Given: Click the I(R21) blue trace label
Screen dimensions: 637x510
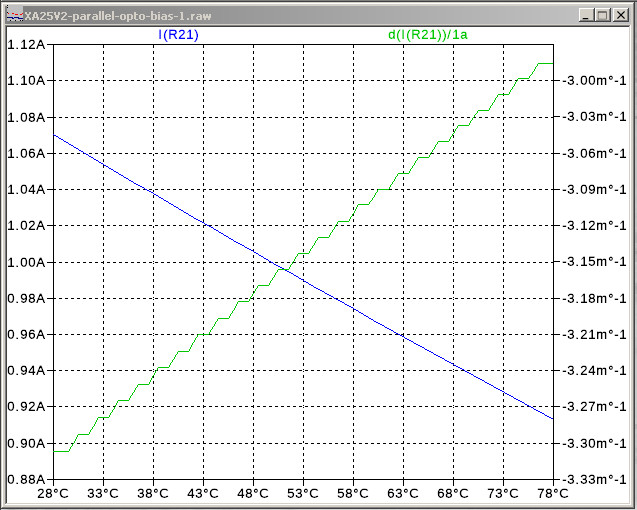Looking at the screenshot, I should click(x=178, y=35).
